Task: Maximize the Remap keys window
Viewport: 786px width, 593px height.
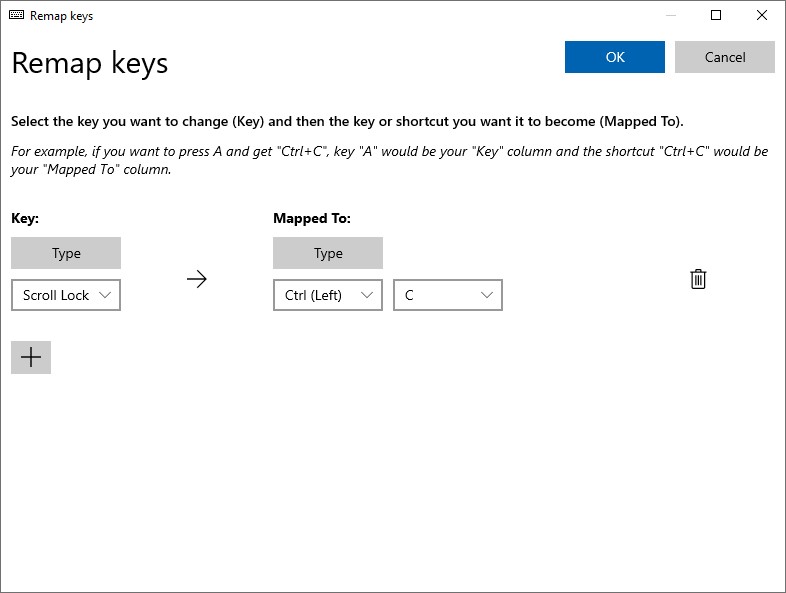Action: [x=716, y=16]
